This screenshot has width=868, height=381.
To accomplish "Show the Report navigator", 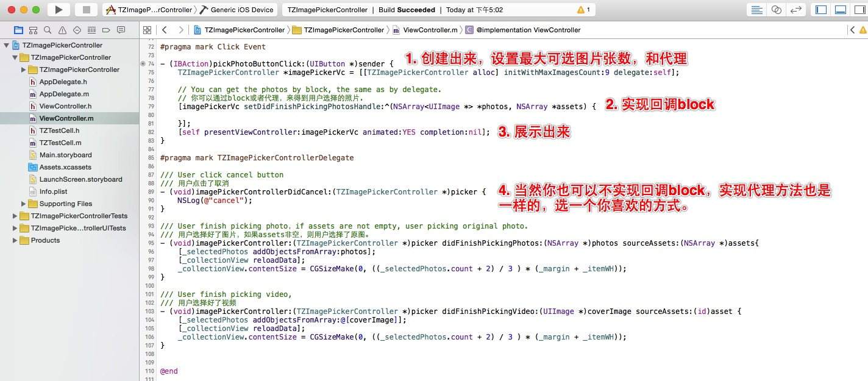I will click(x=121, y=30).
